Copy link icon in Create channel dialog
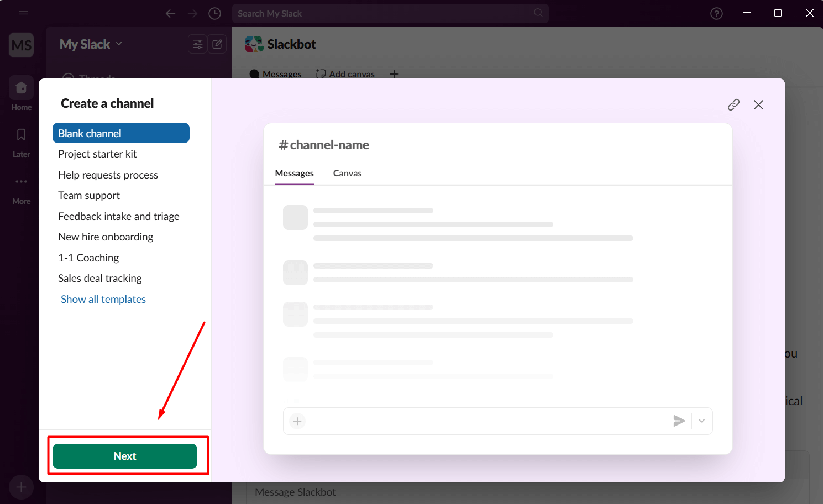The height and width of the screenshot is (504, 823). coord(733,104)
